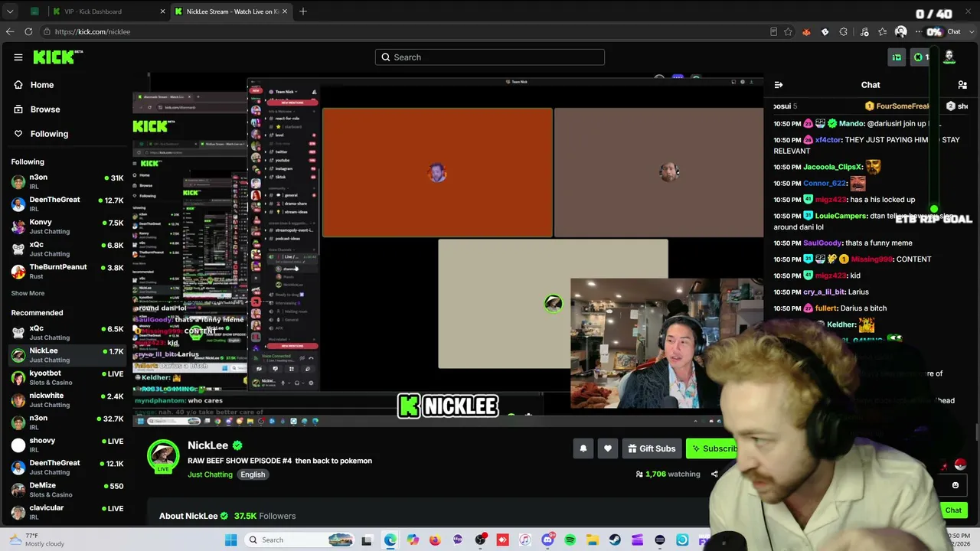The image size is (980, 551).
Task: Select clavicular in the Recommended list
Action: (67, 512)
